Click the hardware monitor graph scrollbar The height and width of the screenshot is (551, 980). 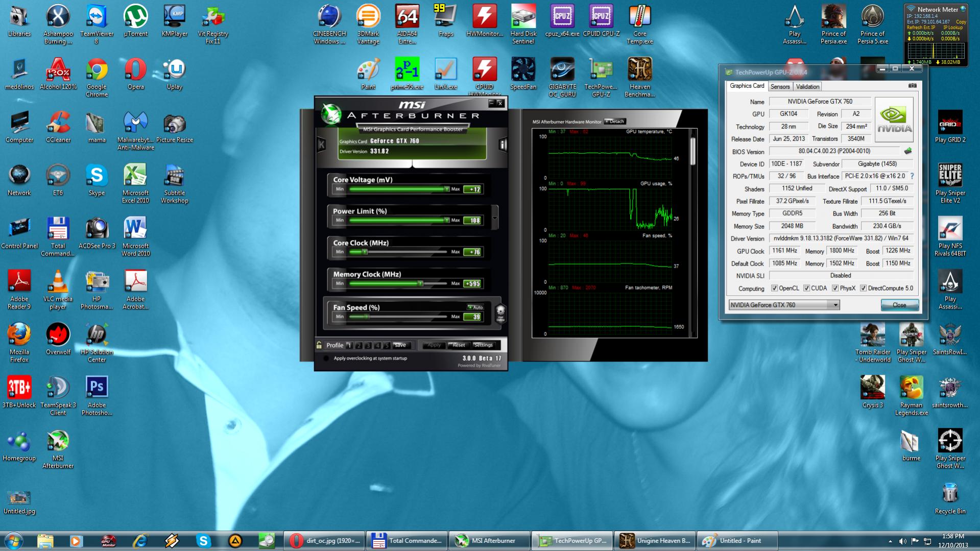click(x=693, y=151)
